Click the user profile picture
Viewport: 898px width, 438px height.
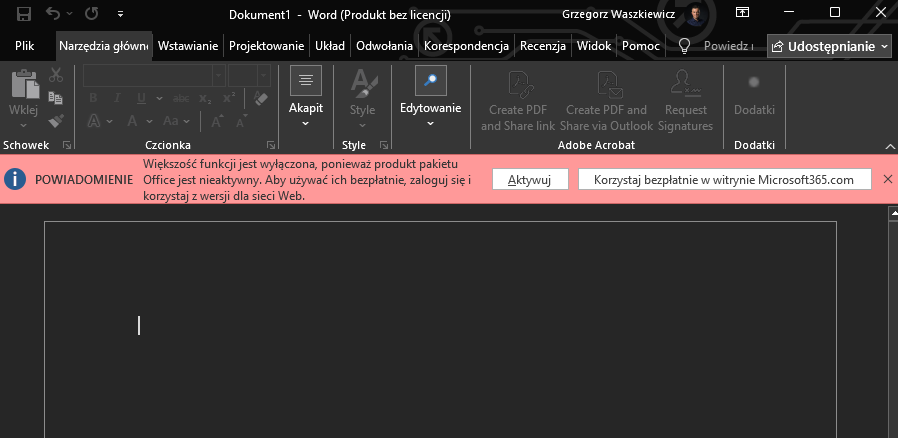tap(696, 15)
